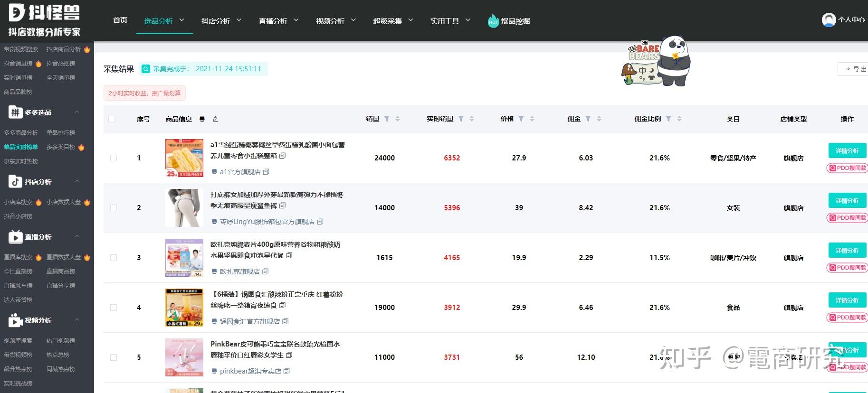Copy shop name pinkbear超淇专卖店
The width and height of the screenshot is (868, 393).
286,371
